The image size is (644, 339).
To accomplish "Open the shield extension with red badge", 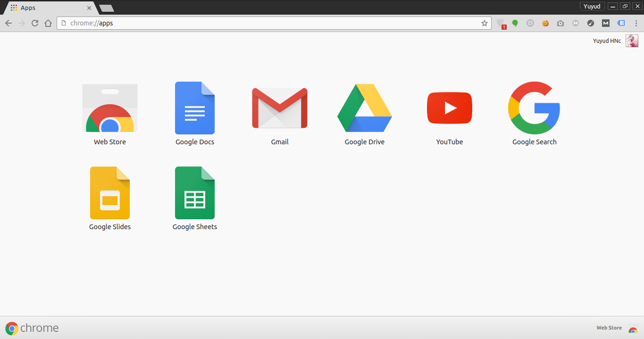I will (x=501, y=24).
